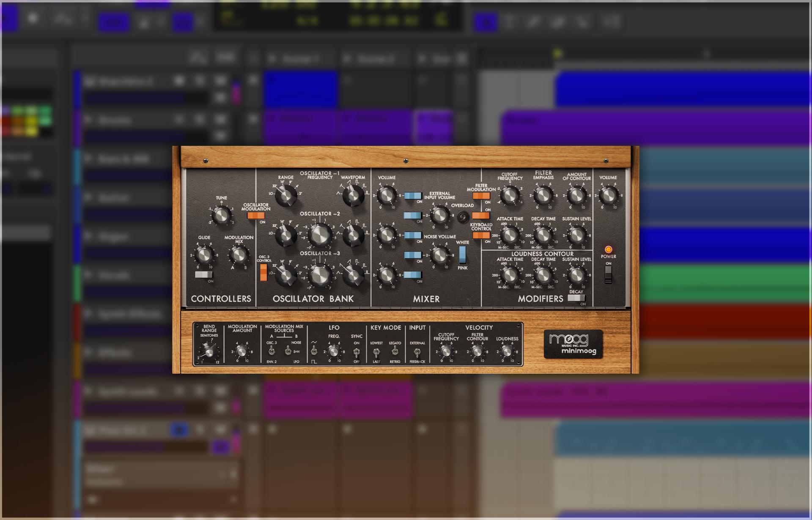Click Oscillator 1 Waveform knob

[x=353, y=196]
